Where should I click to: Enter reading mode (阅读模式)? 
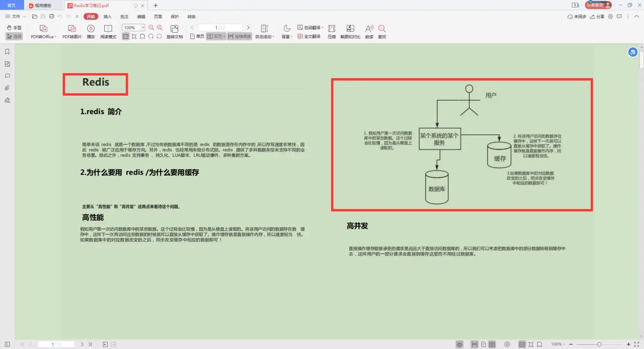[x=108, y=32]
